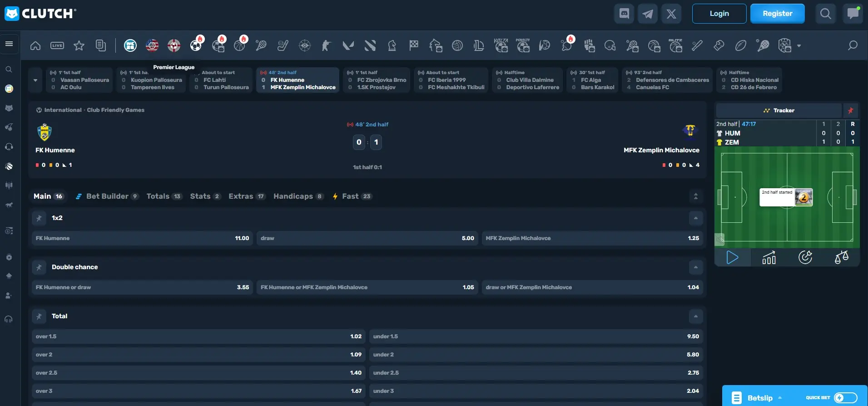The image size is (868, 406).
Task: Select the Rugby ball sport icon
Action: point(741,45)
